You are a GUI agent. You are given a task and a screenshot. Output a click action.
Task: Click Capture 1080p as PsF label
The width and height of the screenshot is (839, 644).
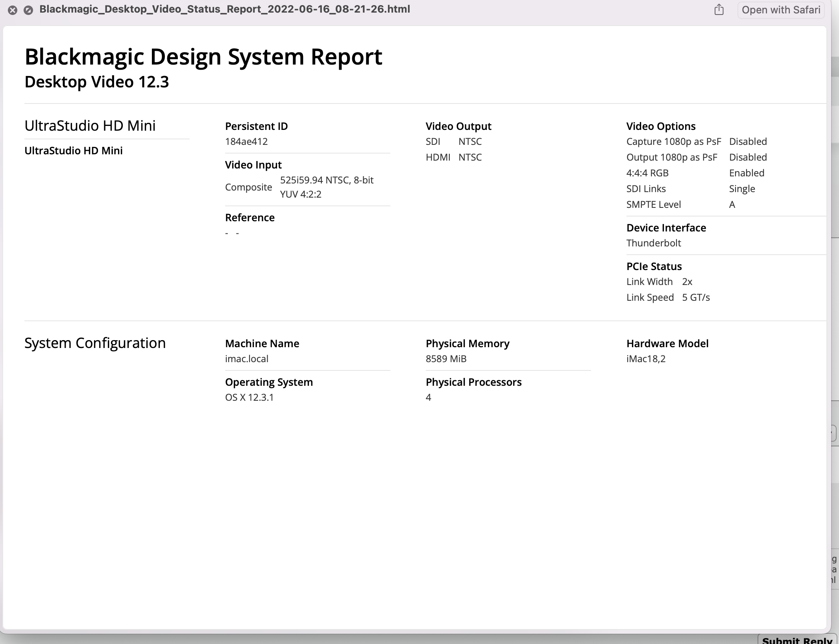[x=674, y=142]
